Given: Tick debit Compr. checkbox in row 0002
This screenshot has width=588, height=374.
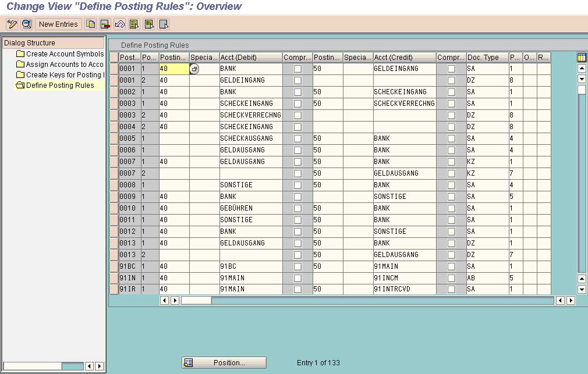Looking at the screenshot, I should point(297,92).
